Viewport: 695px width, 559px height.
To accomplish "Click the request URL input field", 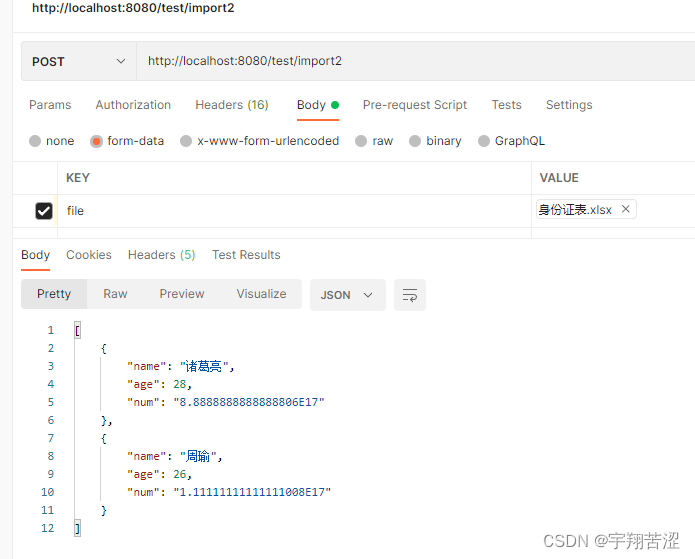I will pyautogui.click(x=416, y=61).
